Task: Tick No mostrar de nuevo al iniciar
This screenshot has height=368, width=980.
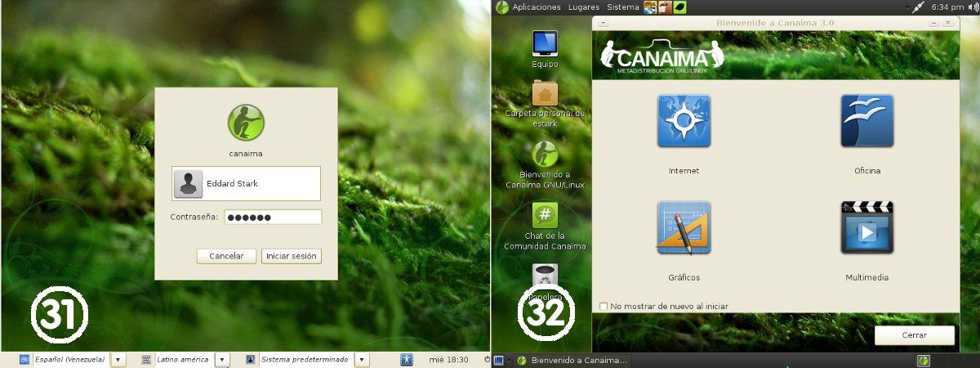Action: pyautogui.click(x=604, y=306)
